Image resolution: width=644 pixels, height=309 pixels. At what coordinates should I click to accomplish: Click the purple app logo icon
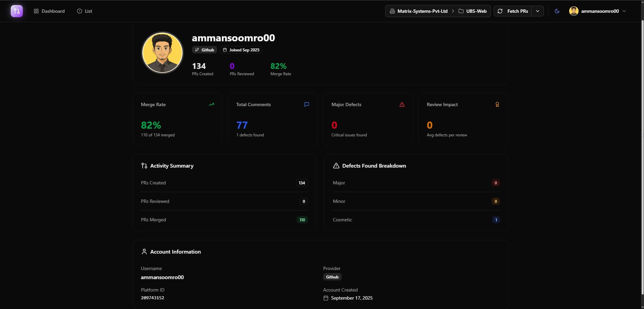(x=17, y=11)
